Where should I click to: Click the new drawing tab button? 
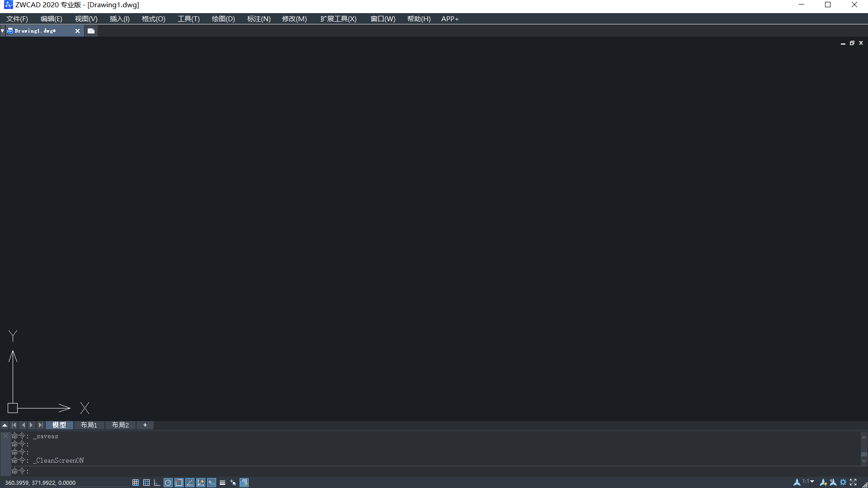[x=91, y=31]
